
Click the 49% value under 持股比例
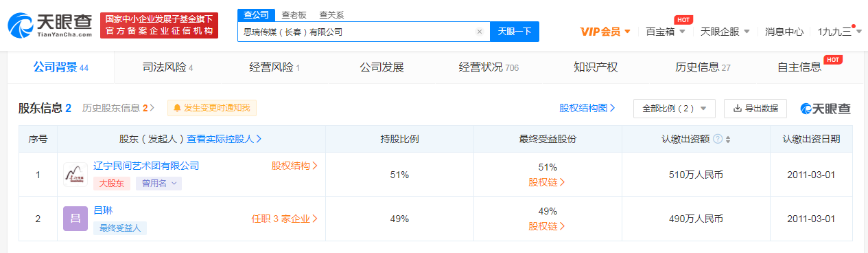(399, 219)
